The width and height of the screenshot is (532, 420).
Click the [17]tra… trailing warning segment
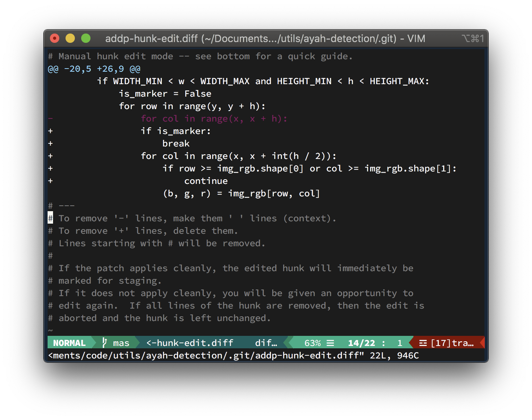coord(452,343)
